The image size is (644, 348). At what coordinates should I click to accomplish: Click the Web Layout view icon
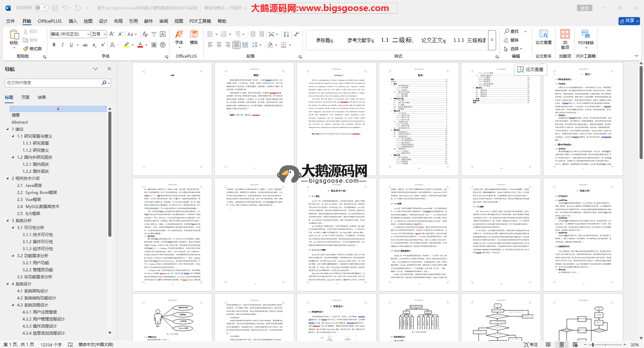[x=575, y=344]
